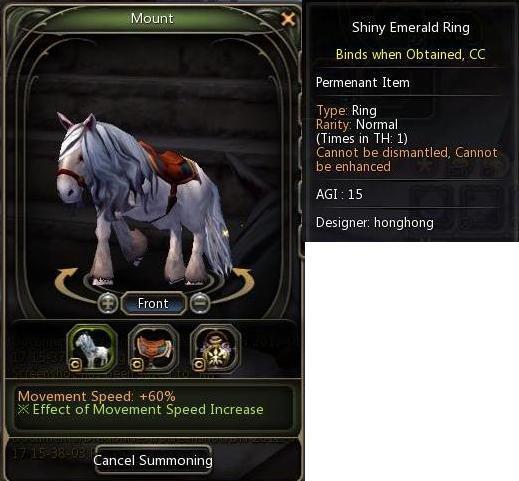The height and width of the screenshot is (481, 519).
Task: Zoom in with the plus button
Action: [x=108, y=303]
